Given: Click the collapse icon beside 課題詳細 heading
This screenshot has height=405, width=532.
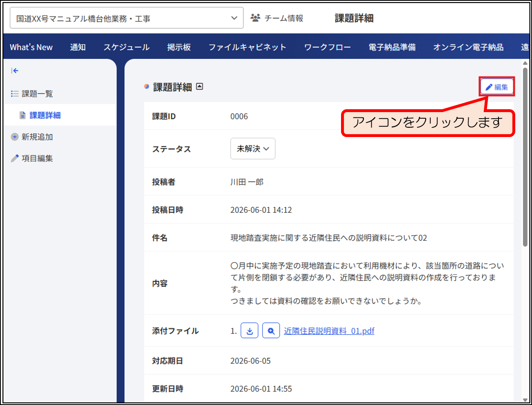Looking at the screenshot, I should (200, 86).
